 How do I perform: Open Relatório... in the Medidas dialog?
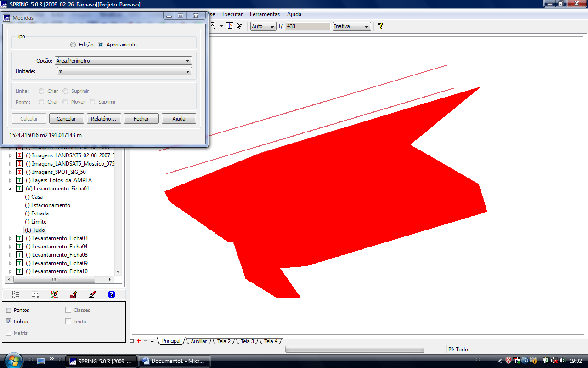pyautogui.click(x=104, y=119)
